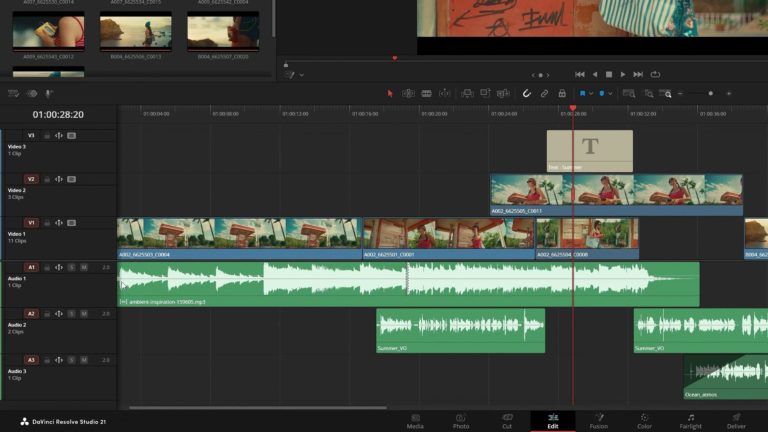This screenshot has height=432, width=768.
Task: Click the viewer next edit chevron
Action: pos(548,75)
